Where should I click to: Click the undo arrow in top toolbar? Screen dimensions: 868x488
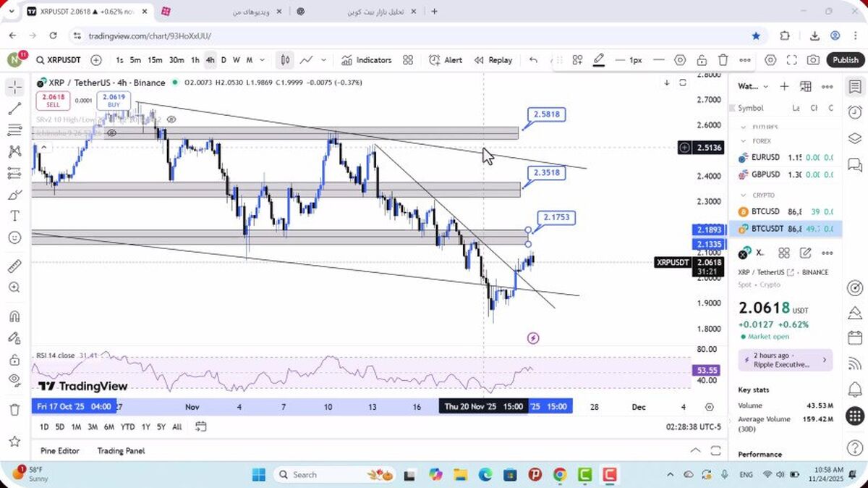[533, 60]
